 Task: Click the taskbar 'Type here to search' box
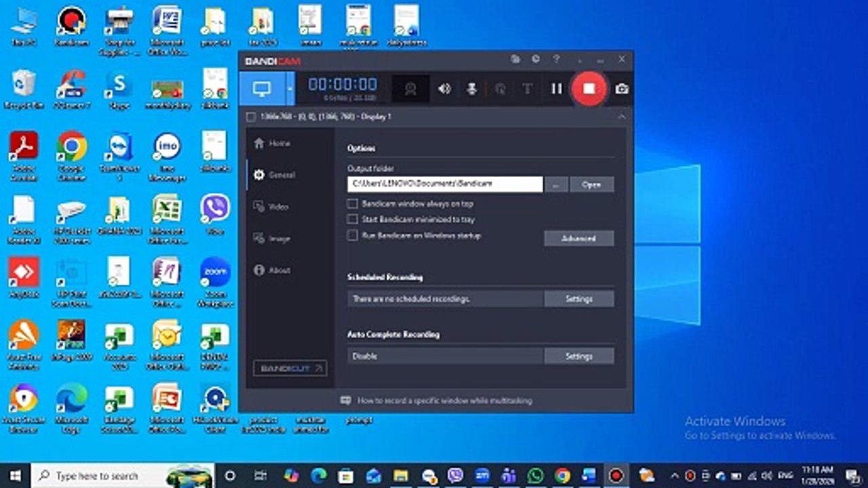(123, 475)
